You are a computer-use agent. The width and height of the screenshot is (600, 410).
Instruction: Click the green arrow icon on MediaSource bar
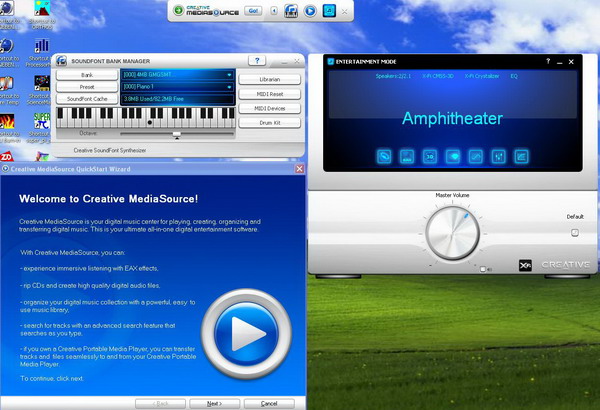pyautogui.click(x=178, y=10)
